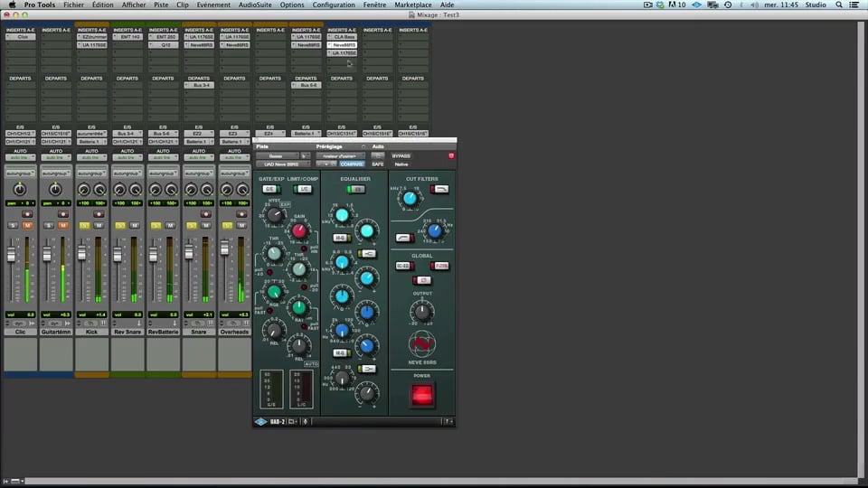
Task: Click the Neve 88RS logo
Action: pos(422,344)
